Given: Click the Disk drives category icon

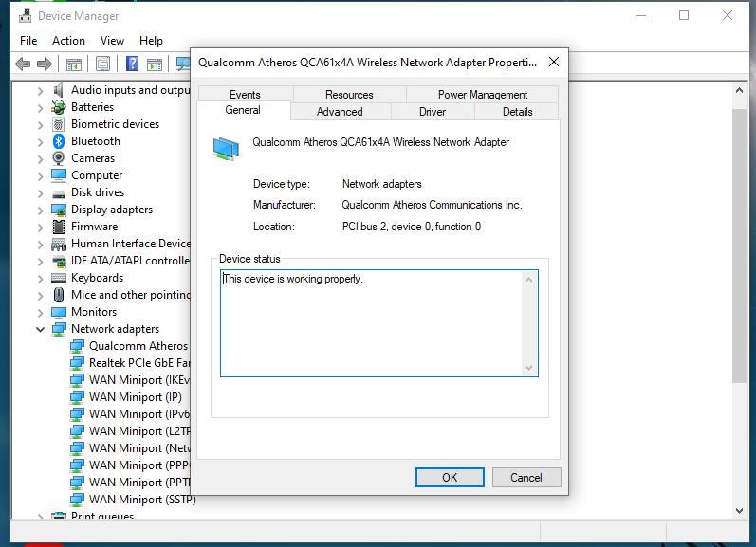Looking at the screenshot, I should (59, 193).
